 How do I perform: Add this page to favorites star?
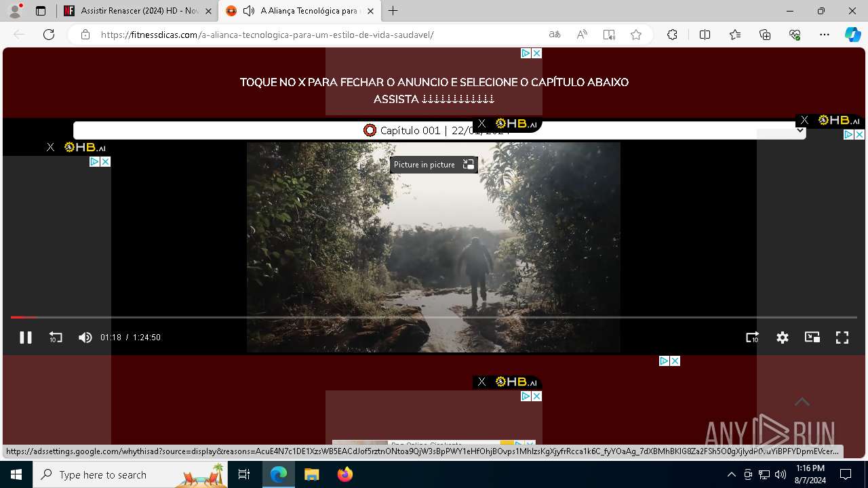(636, 35)
